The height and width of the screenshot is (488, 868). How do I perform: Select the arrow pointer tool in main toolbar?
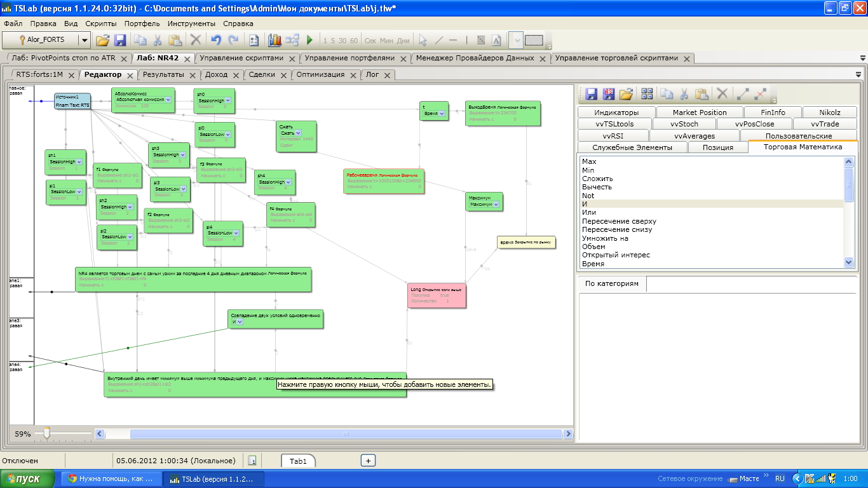tap(422, 40)
